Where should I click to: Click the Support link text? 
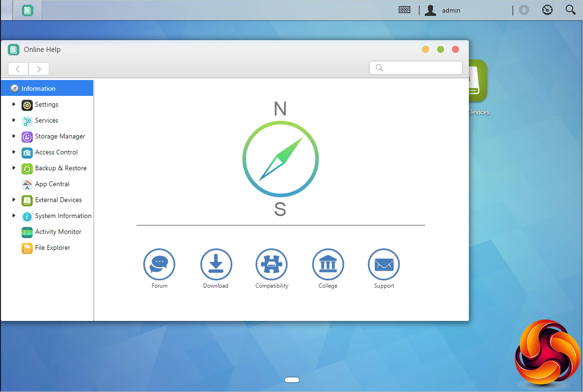click(x=384, y=286)
